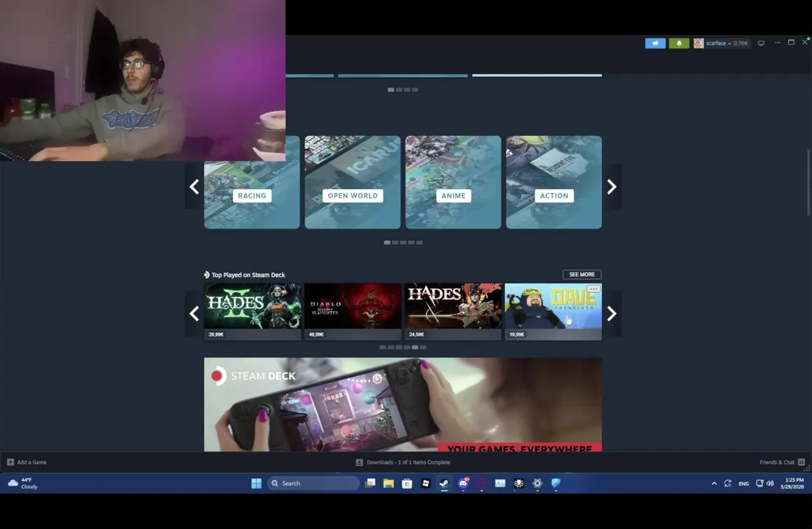This screenshot has width=812, height=529.
Task: Select highlighted page dot under category carousel
Action: coord(387,242)
